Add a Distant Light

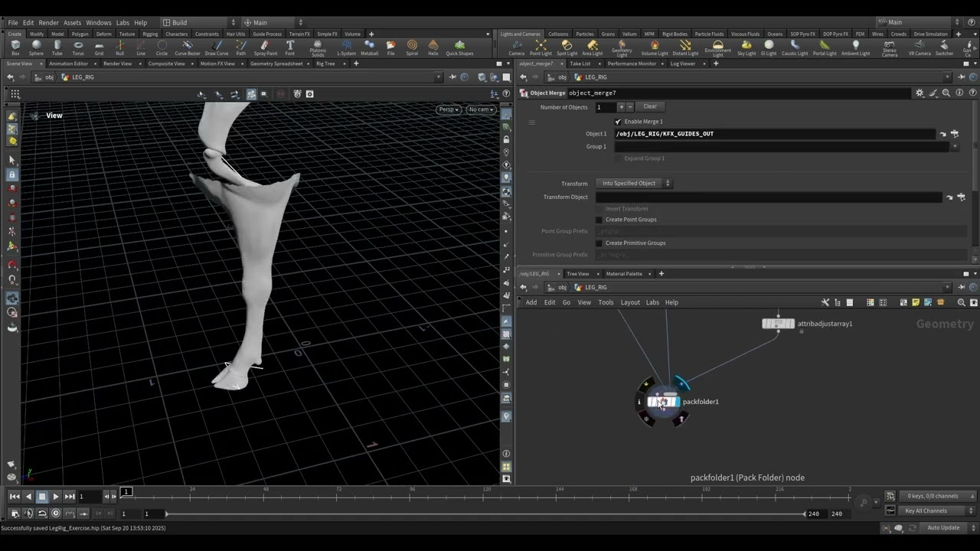685,47
